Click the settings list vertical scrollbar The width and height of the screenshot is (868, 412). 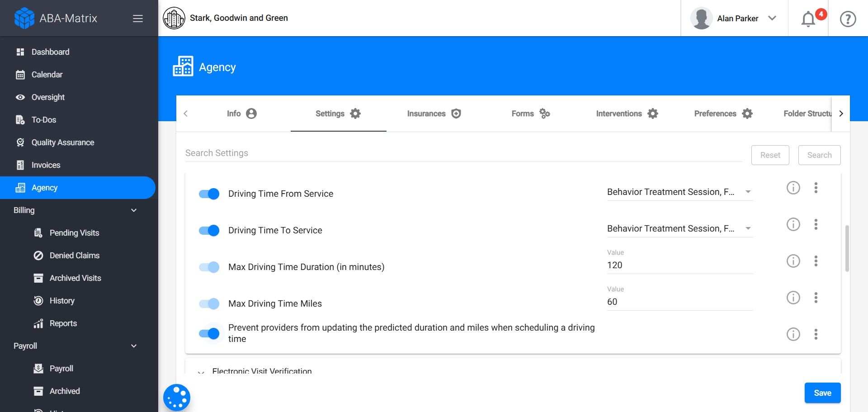(x=847, y=248)
